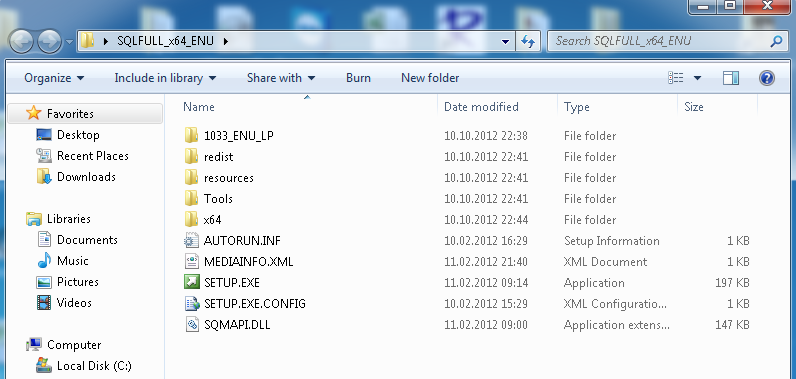Image resolution: width=796 pixels, height=379 pixels.
Task: Click the SQMAPI.DLL file icon
Action: 191,324
